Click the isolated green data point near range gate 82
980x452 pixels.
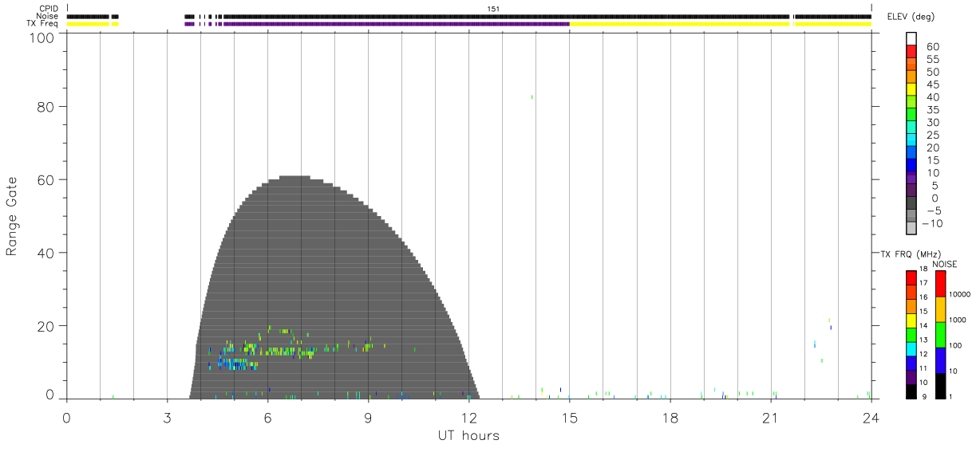(x=531, y=97)
